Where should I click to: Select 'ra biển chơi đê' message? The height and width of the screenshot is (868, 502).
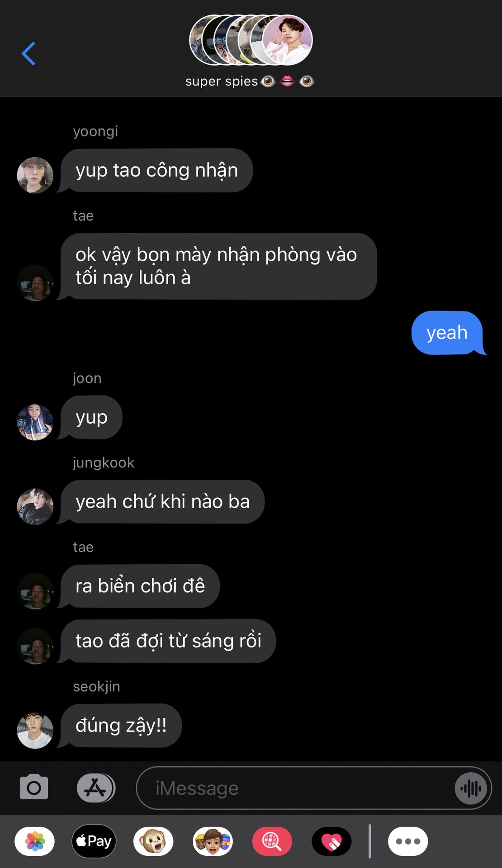pos(140,586)
